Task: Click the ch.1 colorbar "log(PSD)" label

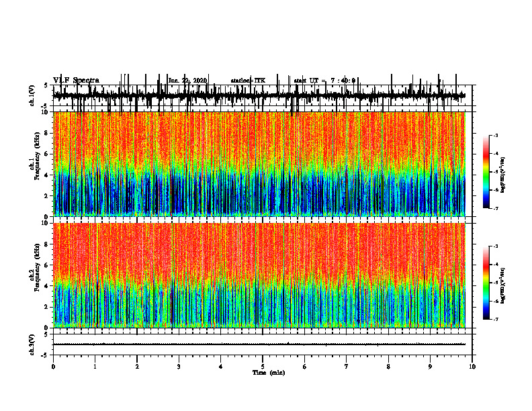Action: (503, 175)
